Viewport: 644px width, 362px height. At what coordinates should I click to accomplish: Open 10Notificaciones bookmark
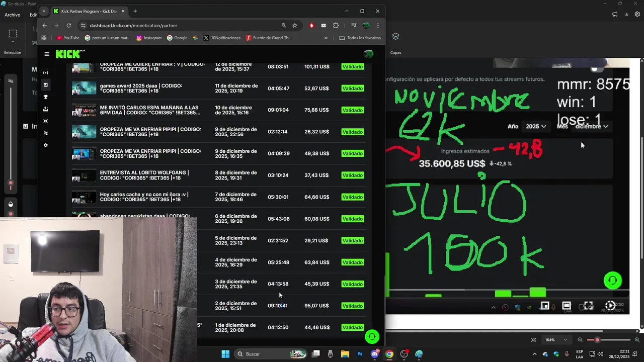pos(222,38)
